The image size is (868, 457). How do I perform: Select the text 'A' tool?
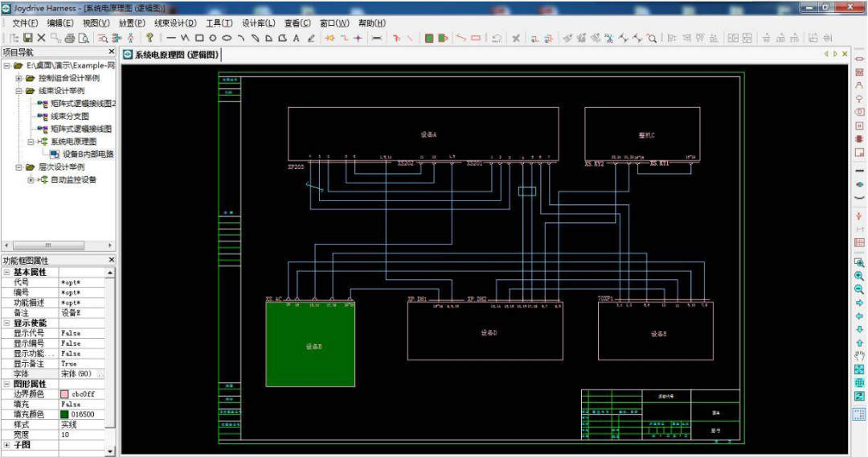(x=296, y=38)
